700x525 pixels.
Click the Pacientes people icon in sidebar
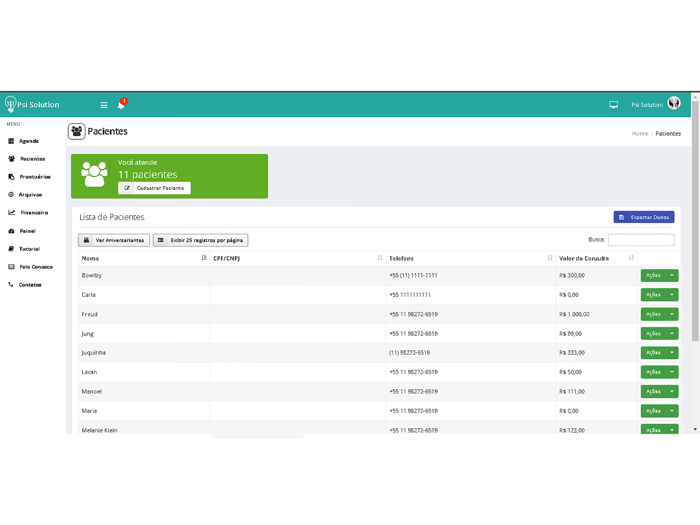[x=12, y=158]
